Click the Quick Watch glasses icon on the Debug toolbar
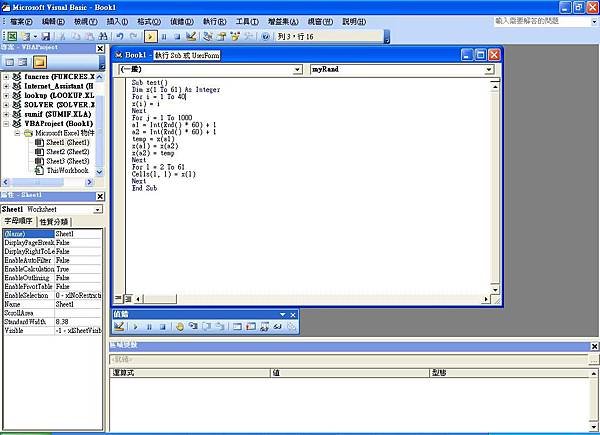 point(278,326)
